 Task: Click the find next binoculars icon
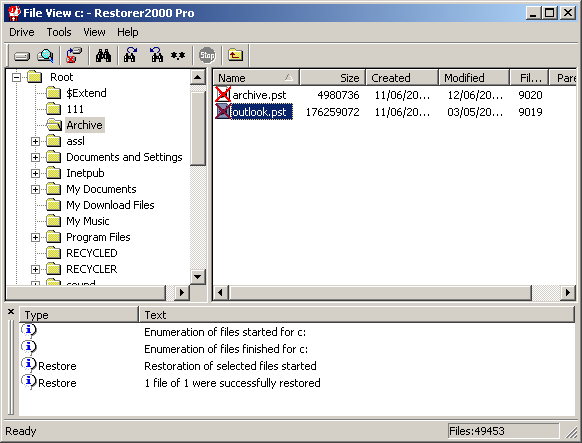[130, 56]
